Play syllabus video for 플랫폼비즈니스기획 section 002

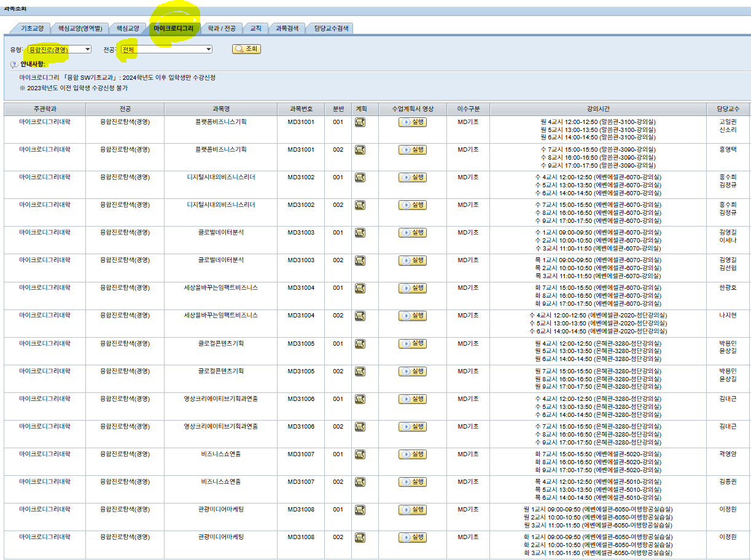(413, 150)
